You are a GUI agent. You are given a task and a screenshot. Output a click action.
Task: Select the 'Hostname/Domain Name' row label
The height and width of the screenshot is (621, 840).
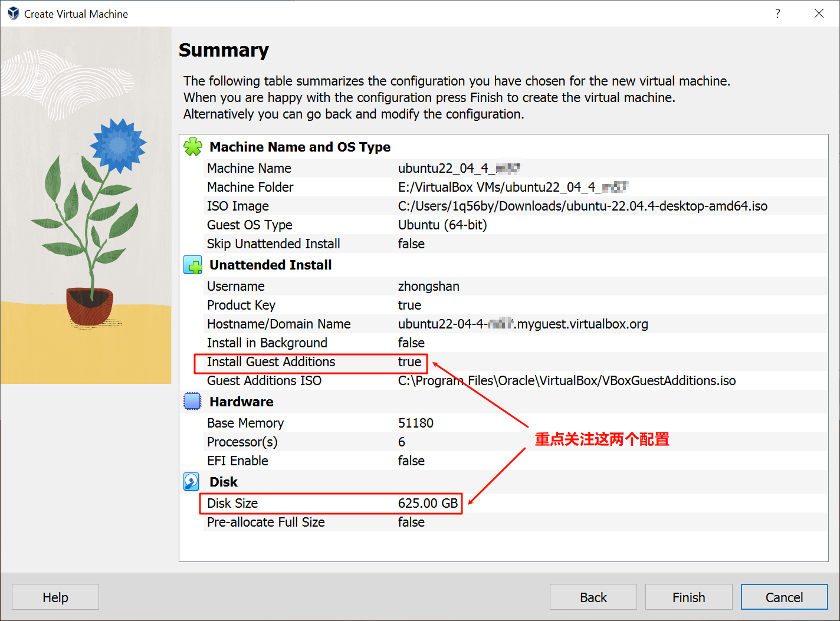(x=279, y=324)
